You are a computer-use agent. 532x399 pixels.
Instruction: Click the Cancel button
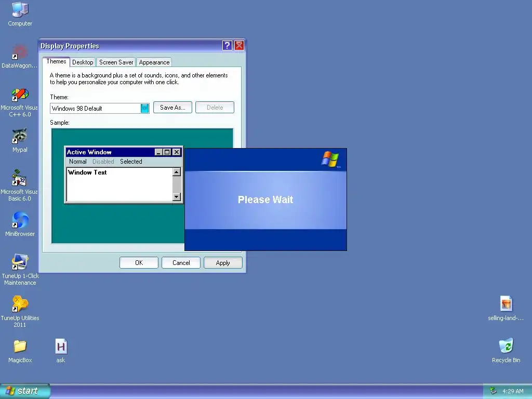coord(181,262)
